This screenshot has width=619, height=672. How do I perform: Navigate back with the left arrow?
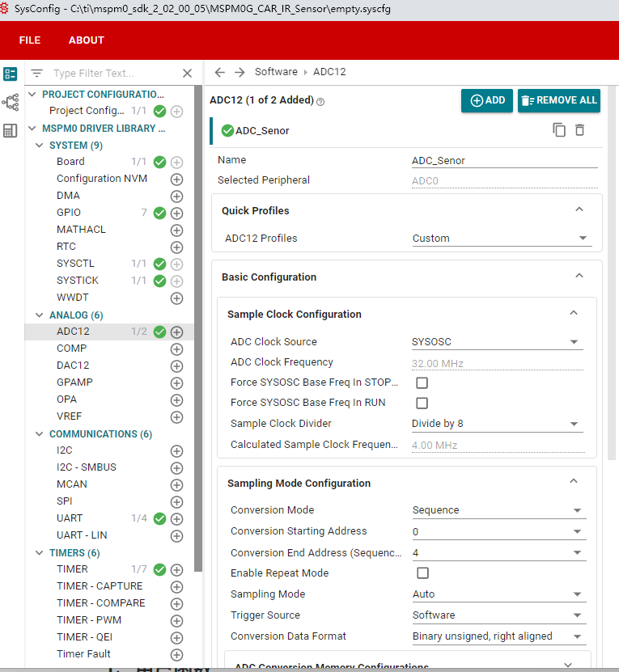click(x=219, y=72)
